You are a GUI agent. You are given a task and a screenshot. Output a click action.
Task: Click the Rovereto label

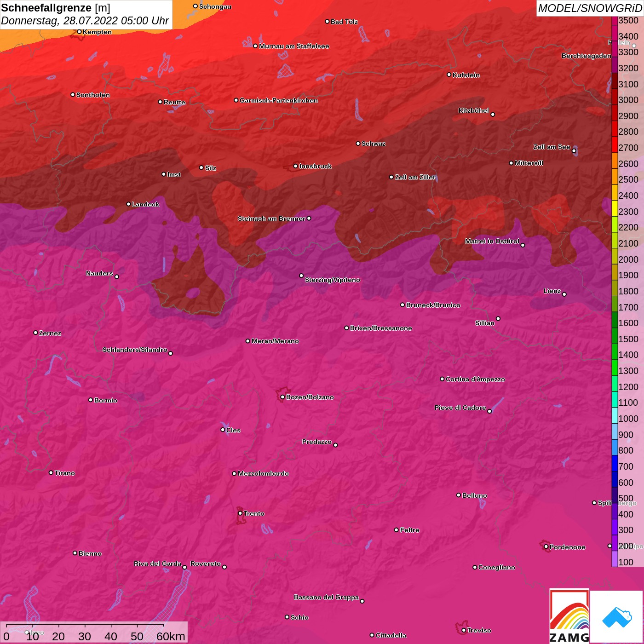click(205, 563)
